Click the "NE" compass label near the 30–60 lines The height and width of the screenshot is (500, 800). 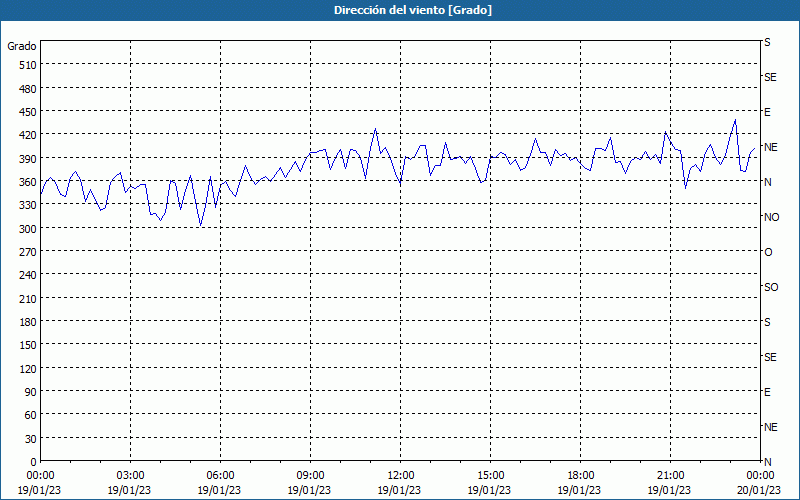770,428
